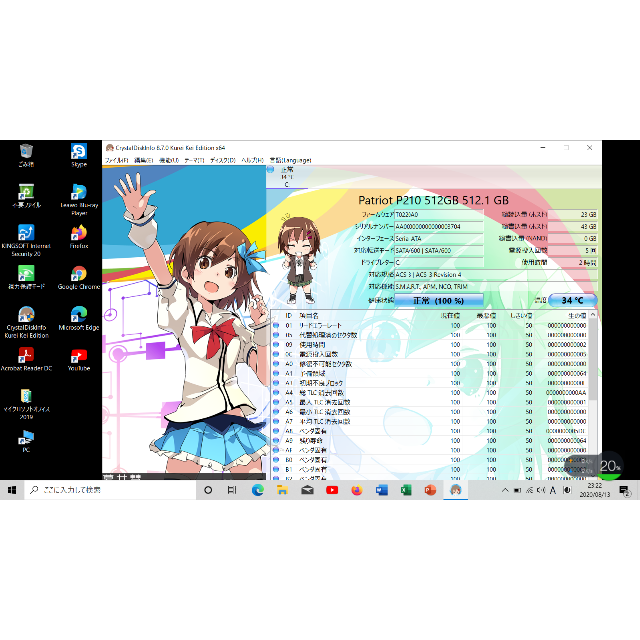Click the interface field Serial ATA
This screenshot has width=640, height=640.
click(x=439, y=238)
